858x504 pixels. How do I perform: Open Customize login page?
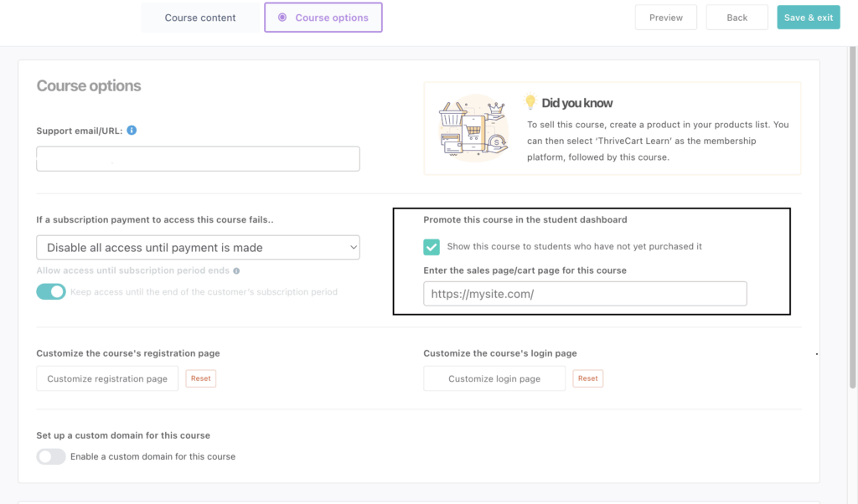pyautogui.click(x=494, y=378)
